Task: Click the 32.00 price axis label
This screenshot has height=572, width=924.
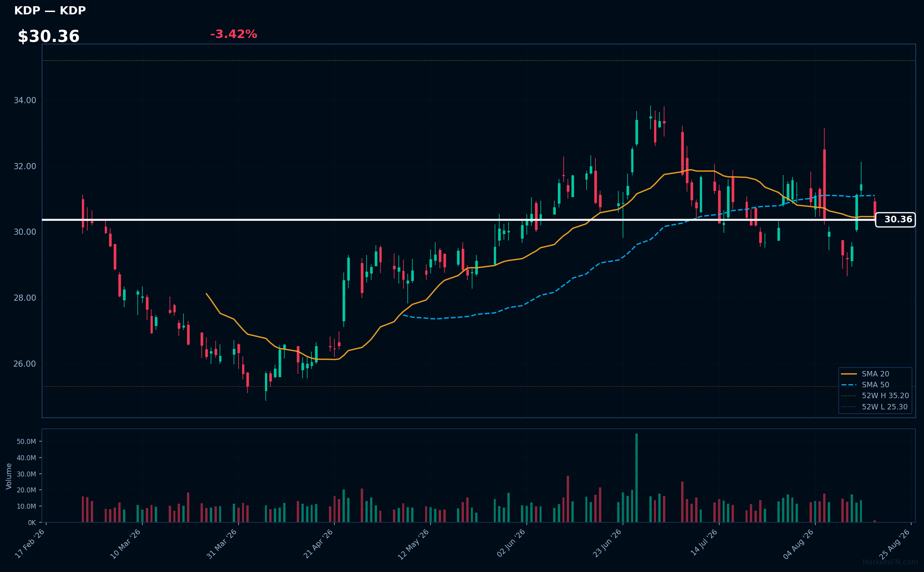Action: point(25,166)
